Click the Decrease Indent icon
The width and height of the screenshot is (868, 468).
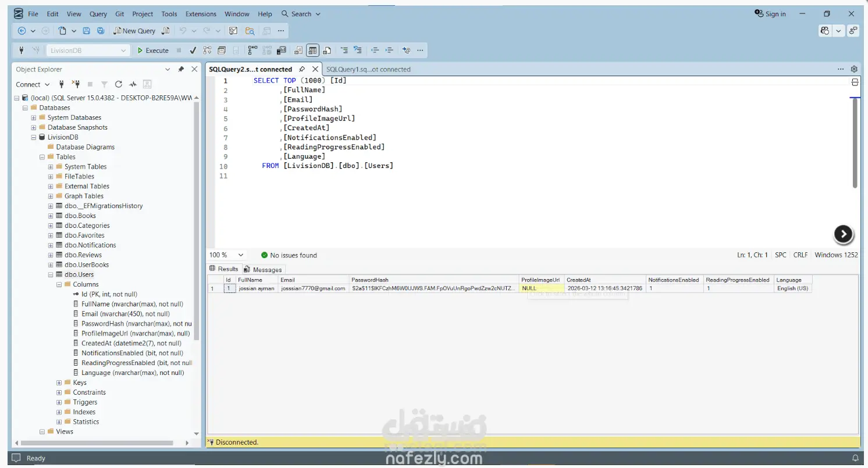(375, 51)
